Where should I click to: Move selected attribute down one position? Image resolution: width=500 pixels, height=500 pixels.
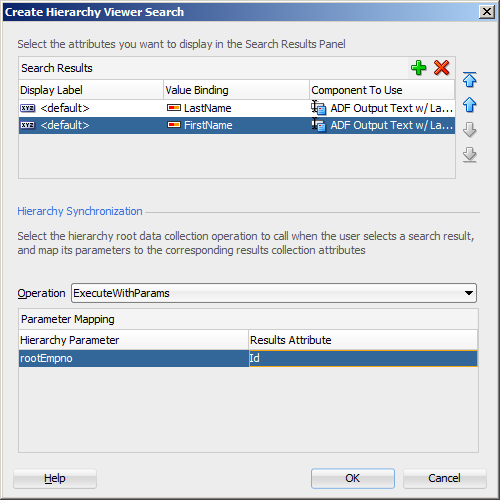click(470, 130)
